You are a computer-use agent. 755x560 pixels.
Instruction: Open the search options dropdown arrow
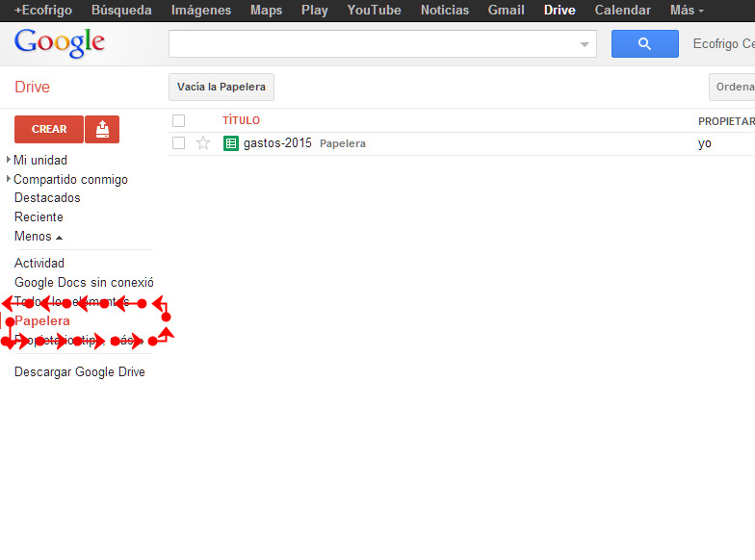tap(585, 44)
